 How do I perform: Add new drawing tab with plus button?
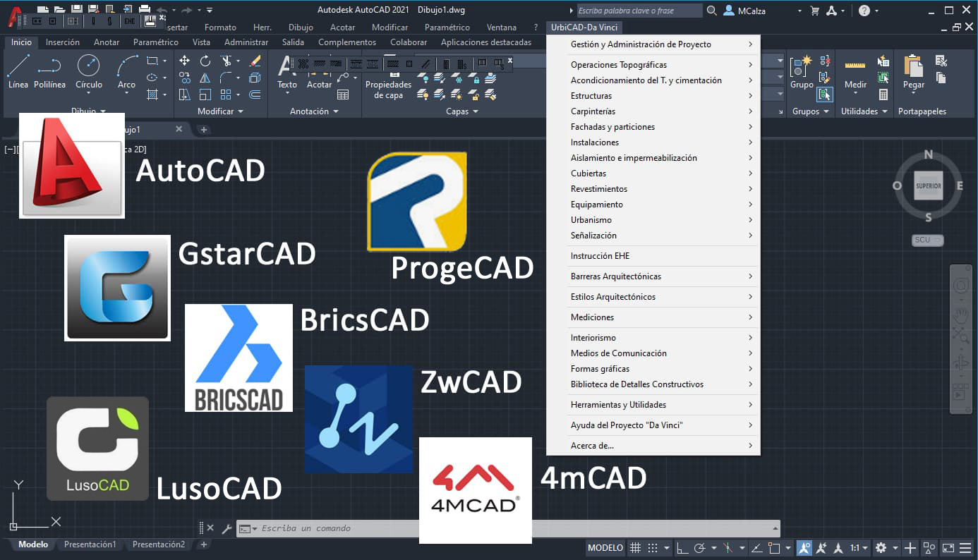point(203,130)
